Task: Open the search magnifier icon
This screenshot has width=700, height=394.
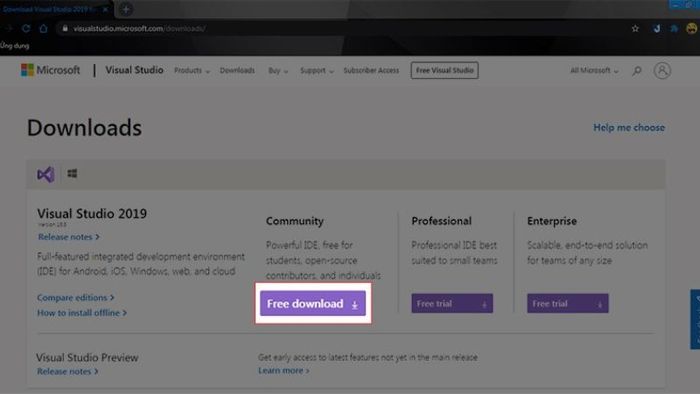Action: pos(637,71)
